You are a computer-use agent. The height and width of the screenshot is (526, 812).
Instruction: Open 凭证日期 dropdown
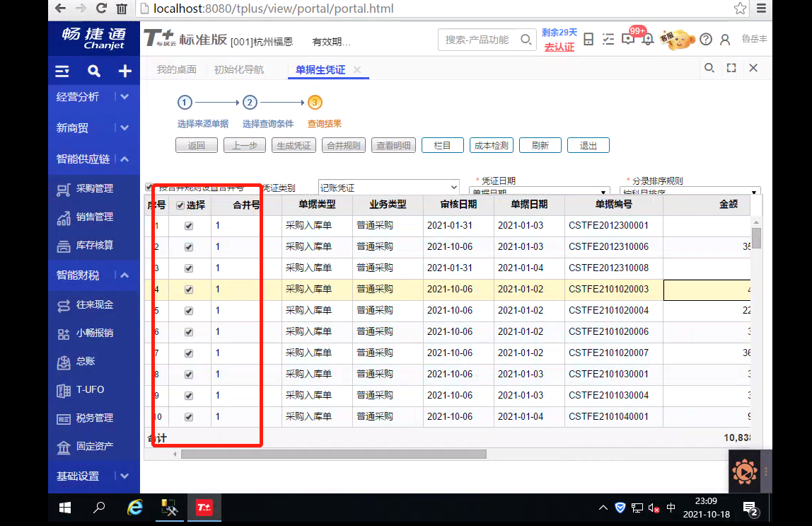click(539, 191)
